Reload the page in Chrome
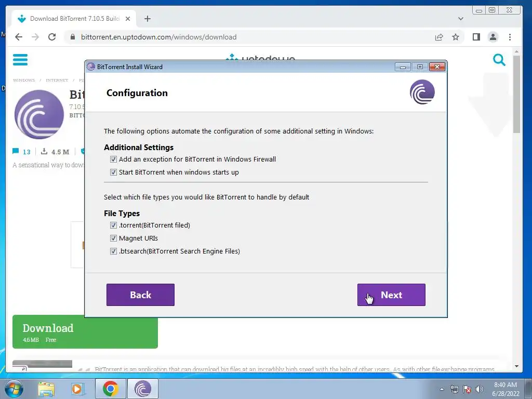This screenshot has height=399, width=532. pos(52,37)
